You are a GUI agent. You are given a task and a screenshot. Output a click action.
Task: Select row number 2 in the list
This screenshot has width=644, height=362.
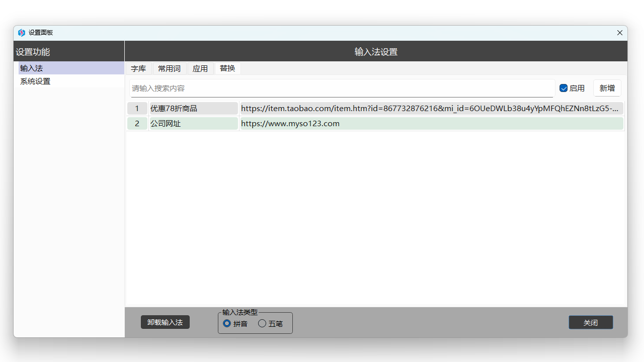tap(137, 123)
